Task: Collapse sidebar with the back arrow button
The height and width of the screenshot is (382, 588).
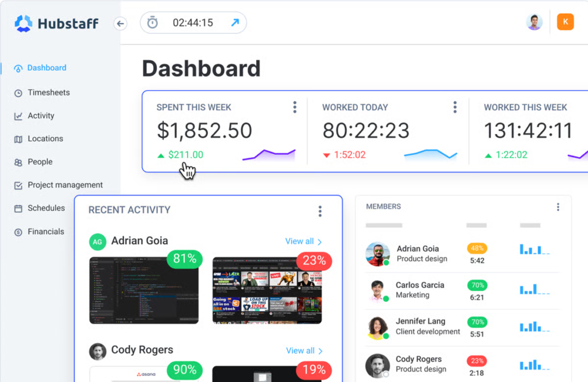Action: [x=120, y=24]
